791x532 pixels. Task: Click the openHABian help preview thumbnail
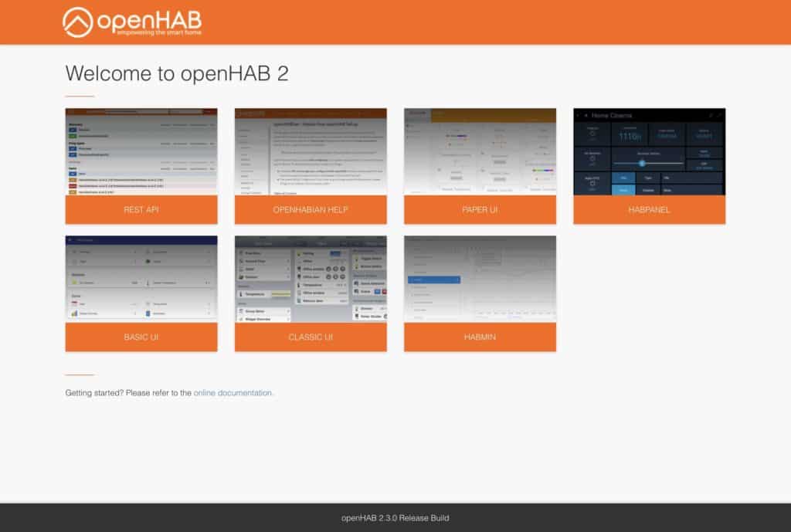(x=311, y=152)
